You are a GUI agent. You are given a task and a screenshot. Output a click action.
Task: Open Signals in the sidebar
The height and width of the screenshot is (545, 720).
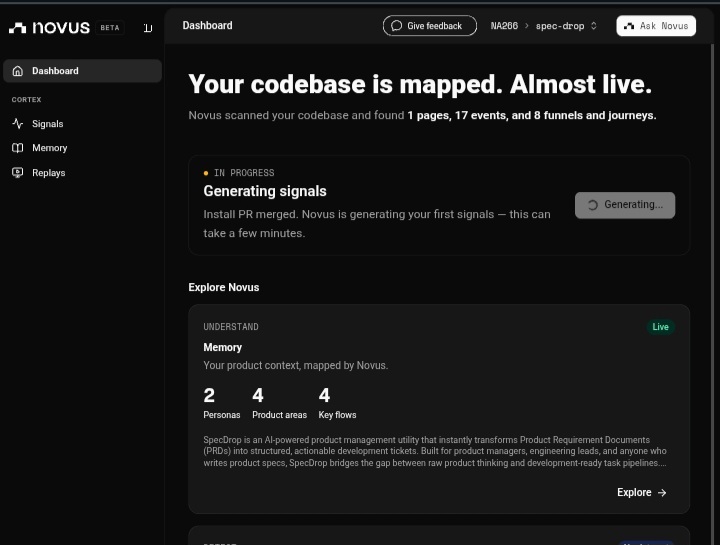click(x=83, y=124)
